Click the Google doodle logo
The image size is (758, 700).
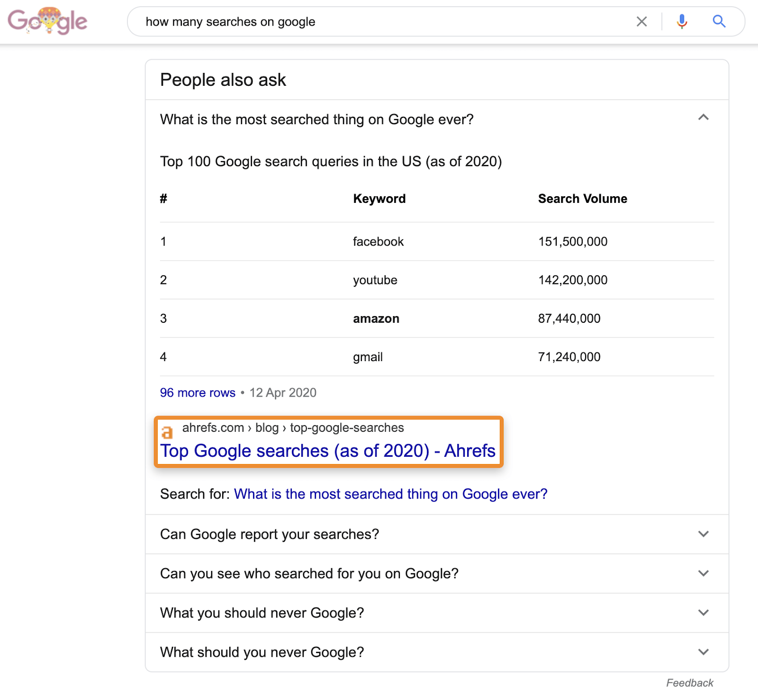[47, 21]
